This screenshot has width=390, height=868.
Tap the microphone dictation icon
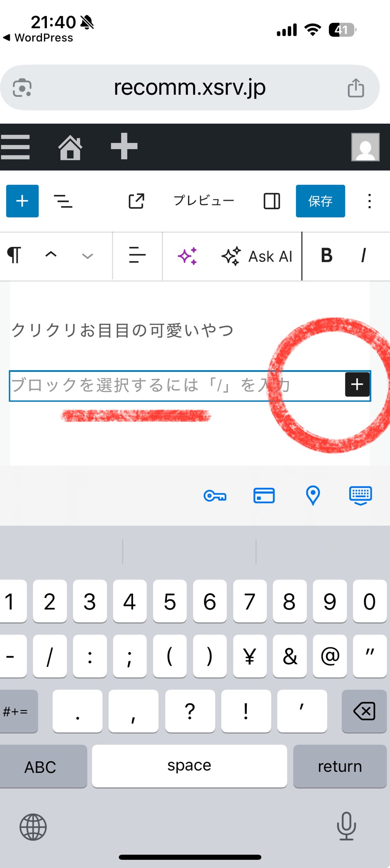tap(346, 826)
